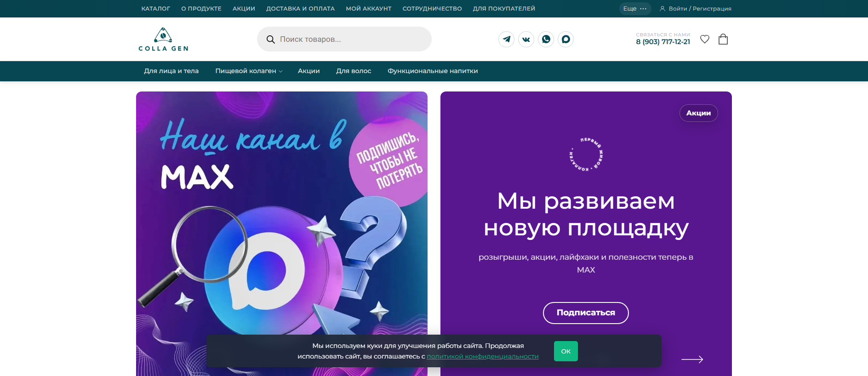Click the Colla Gen logo

163,39
